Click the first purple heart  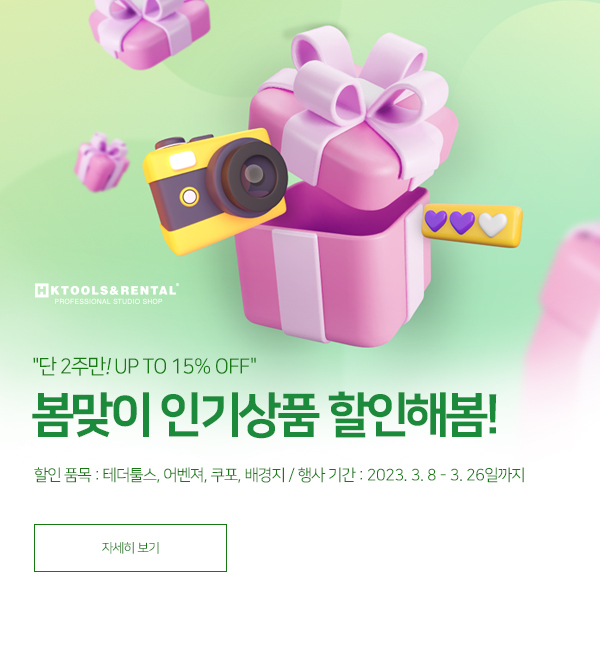coord(435,221)
